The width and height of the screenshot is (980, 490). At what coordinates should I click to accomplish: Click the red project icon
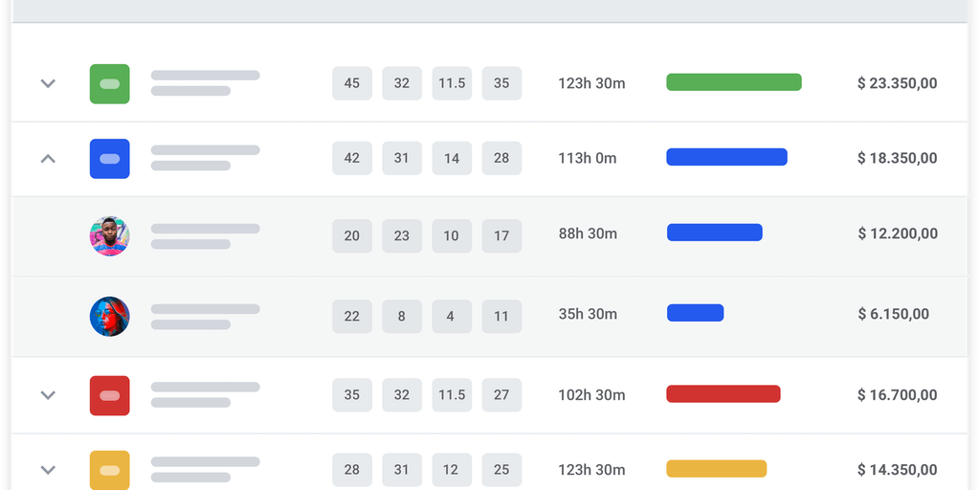[109, 395]
